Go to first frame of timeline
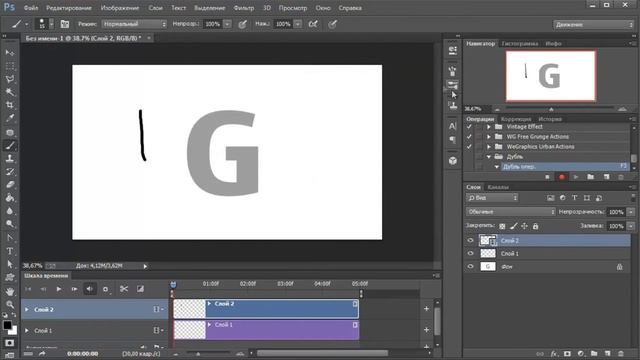640x360 pixels. [28, 289]
